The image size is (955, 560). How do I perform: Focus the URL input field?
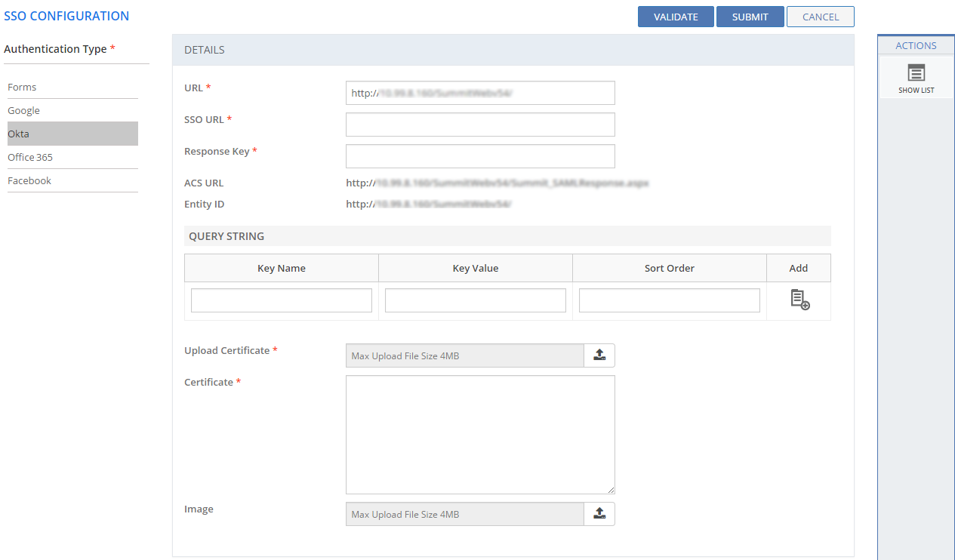point(480,93)
